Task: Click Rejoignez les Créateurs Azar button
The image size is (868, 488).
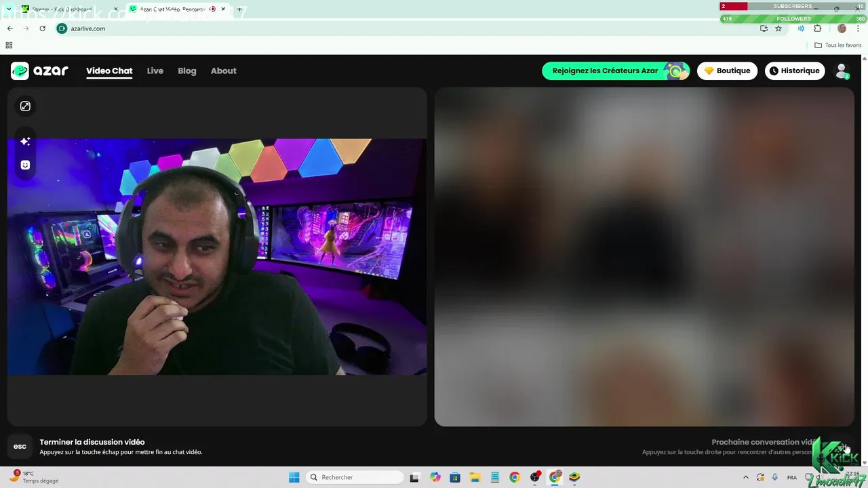Action: (616, 70)
